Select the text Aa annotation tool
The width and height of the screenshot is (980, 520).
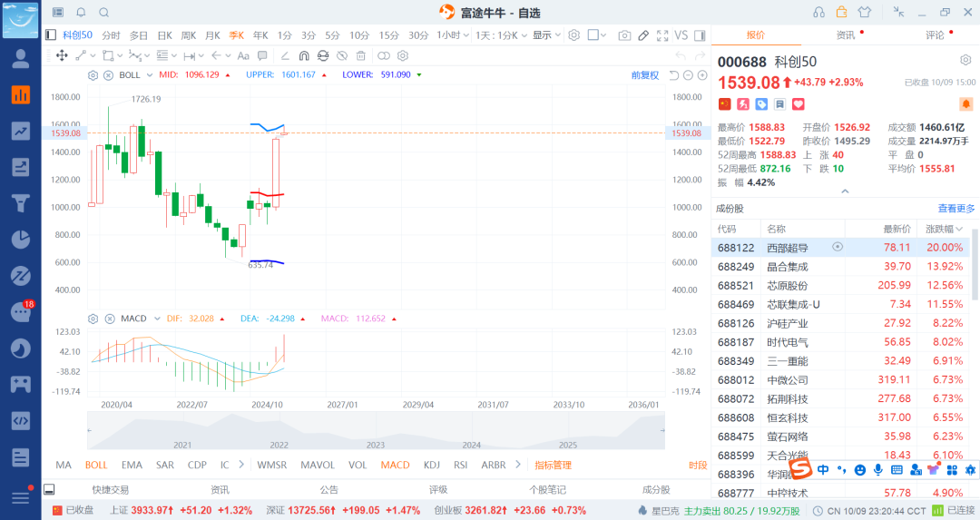[x=243, y=55]
